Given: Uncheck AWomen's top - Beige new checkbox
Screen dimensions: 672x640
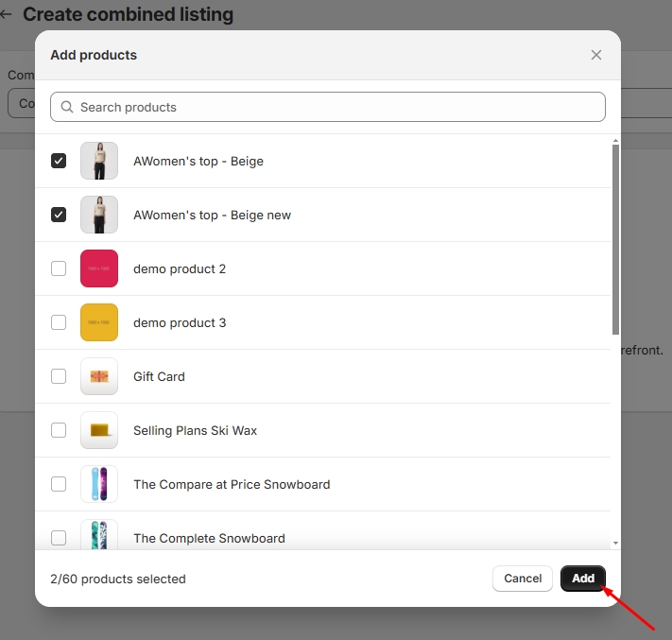Looking at the screenshot, I should click(59, 215).
